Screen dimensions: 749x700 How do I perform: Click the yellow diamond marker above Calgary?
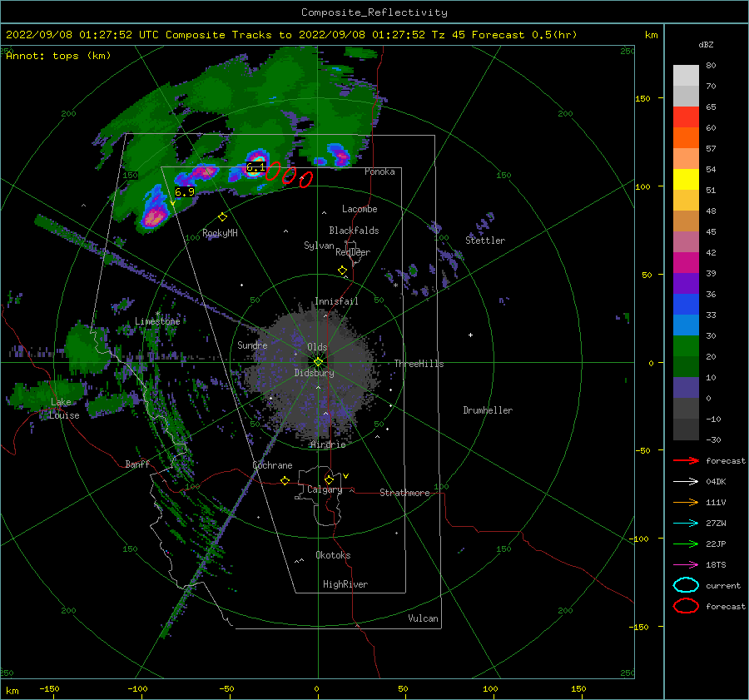(x=329, y=479)
